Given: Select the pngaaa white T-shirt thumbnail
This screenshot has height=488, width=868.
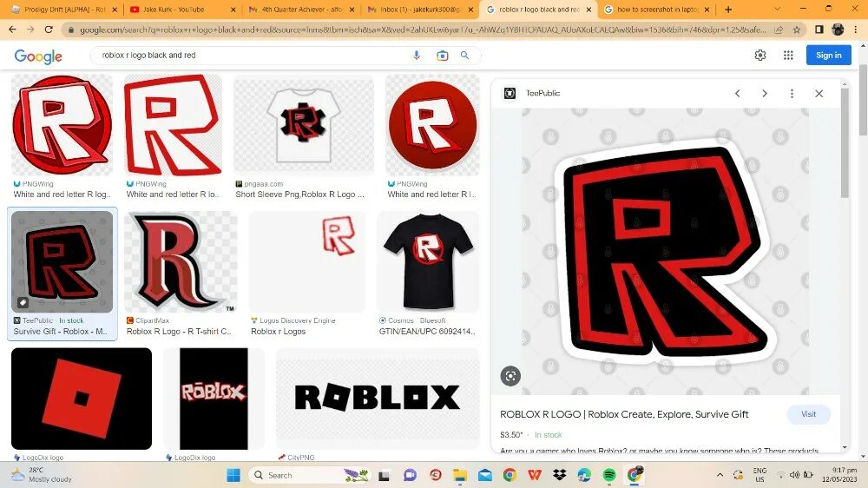Looking at the screenshot, I should 303,125.
